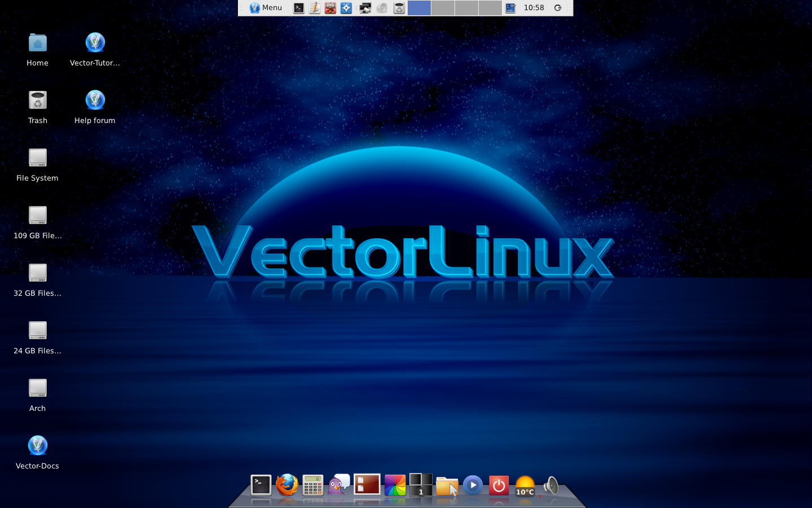812x508 pixels.
Task: Open the Vector-Docs desktop shortcut
Action: pyautogui.click(x=37, y=446)
